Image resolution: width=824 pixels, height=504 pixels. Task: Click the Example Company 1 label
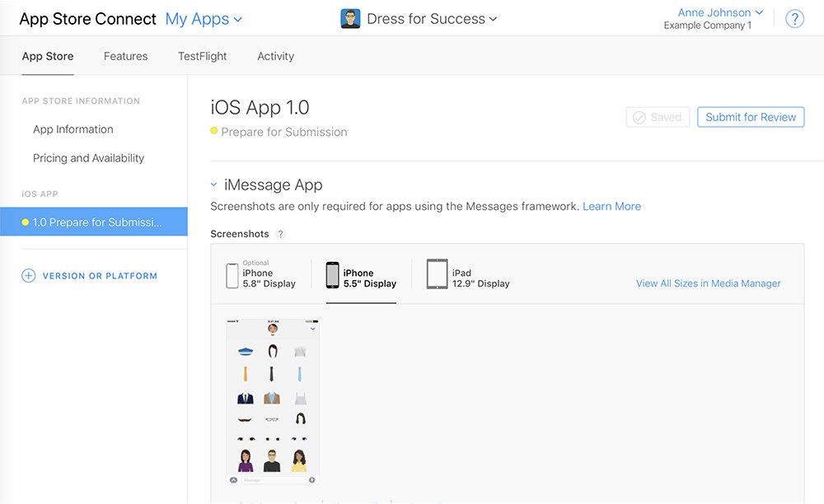[707, 26]
